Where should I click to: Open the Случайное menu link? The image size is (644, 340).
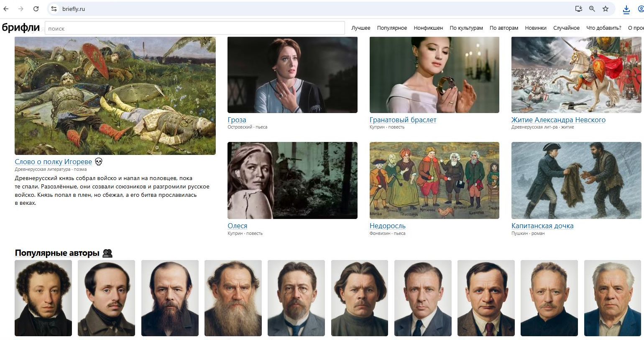[566, 28]
